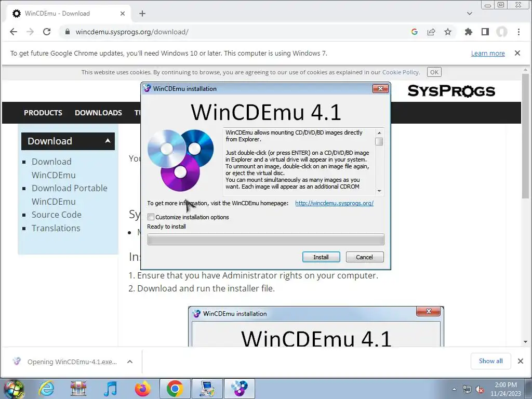Switch to Chrome in the taskbar
This screenshot has width=532, height=399.
point(175,389)
